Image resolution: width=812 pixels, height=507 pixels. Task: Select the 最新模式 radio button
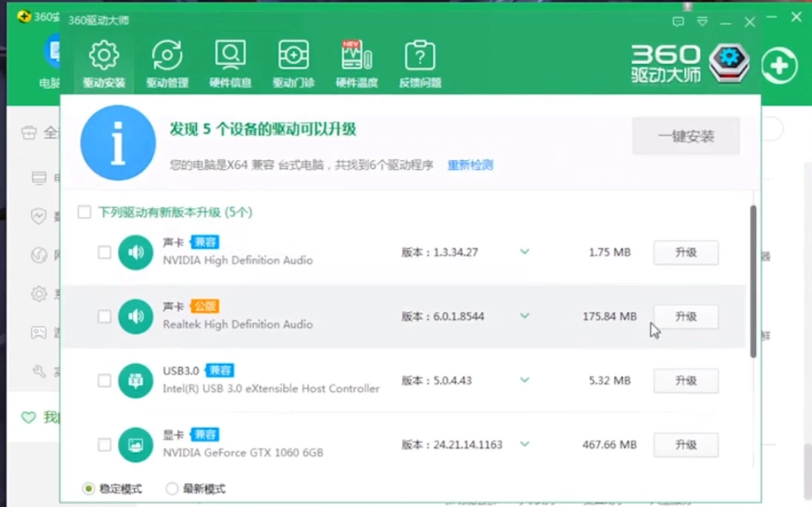point(172,489)
